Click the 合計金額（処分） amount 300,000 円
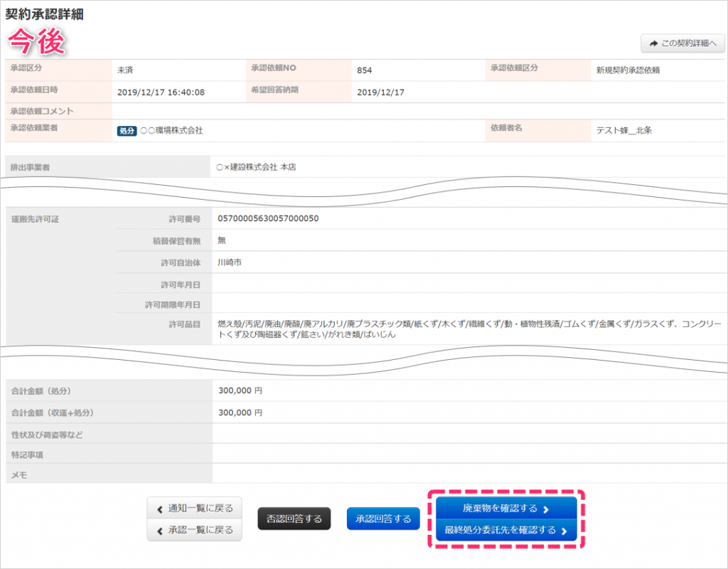 click(240, 391)
